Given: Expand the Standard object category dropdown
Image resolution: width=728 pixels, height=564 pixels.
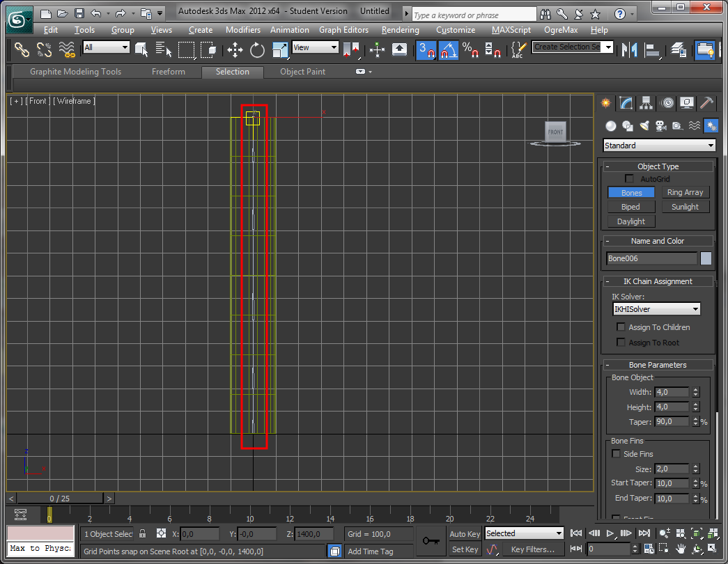Looking at the screenshot, I should (659, 145).
